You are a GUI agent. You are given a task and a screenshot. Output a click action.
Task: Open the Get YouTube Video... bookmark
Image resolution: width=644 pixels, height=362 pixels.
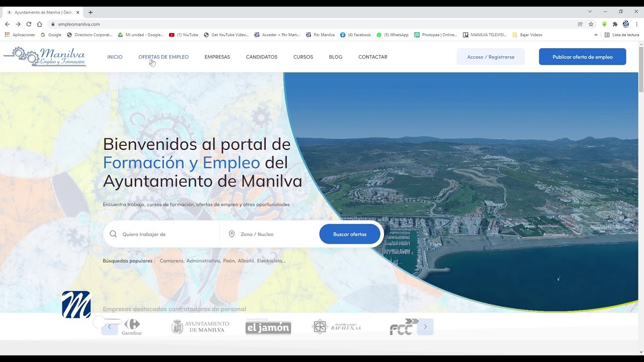point(226,35)
